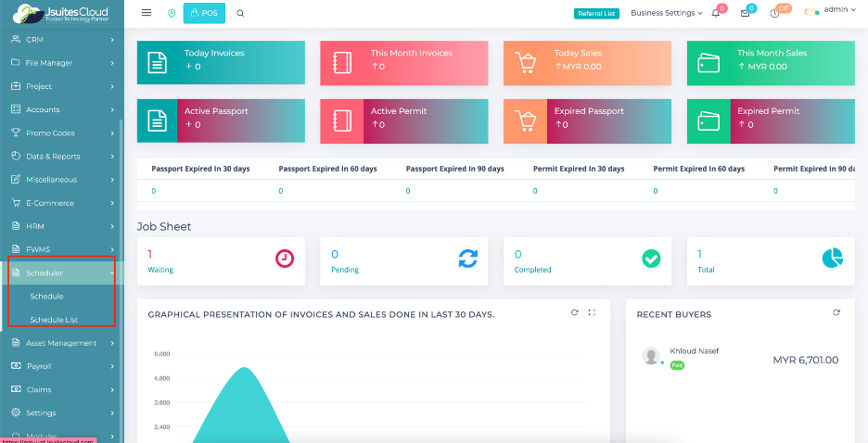
Task: Click the location pin icon
Action: point(171,13)
